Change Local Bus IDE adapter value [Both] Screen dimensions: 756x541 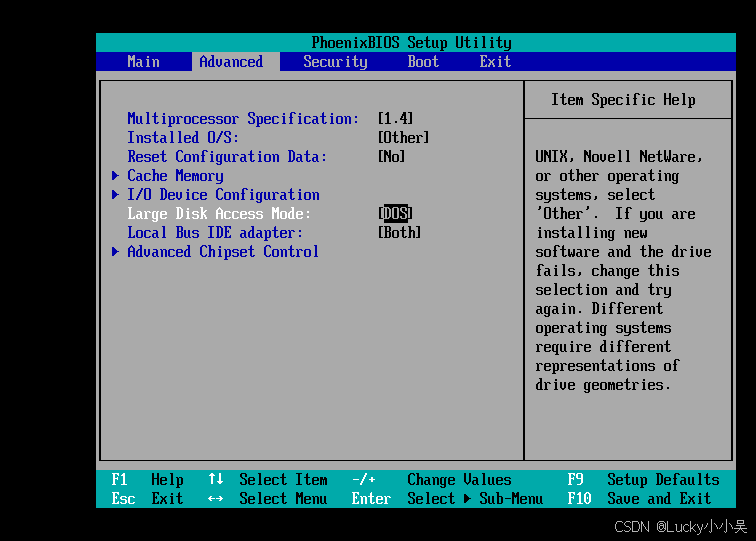399,232
